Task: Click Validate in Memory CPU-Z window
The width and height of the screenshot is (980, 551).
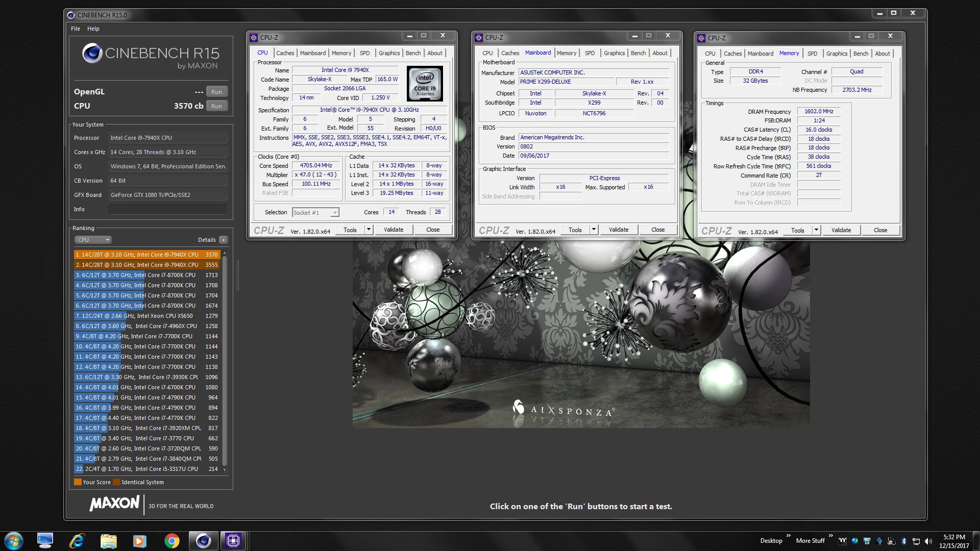Action: (841, 231)
